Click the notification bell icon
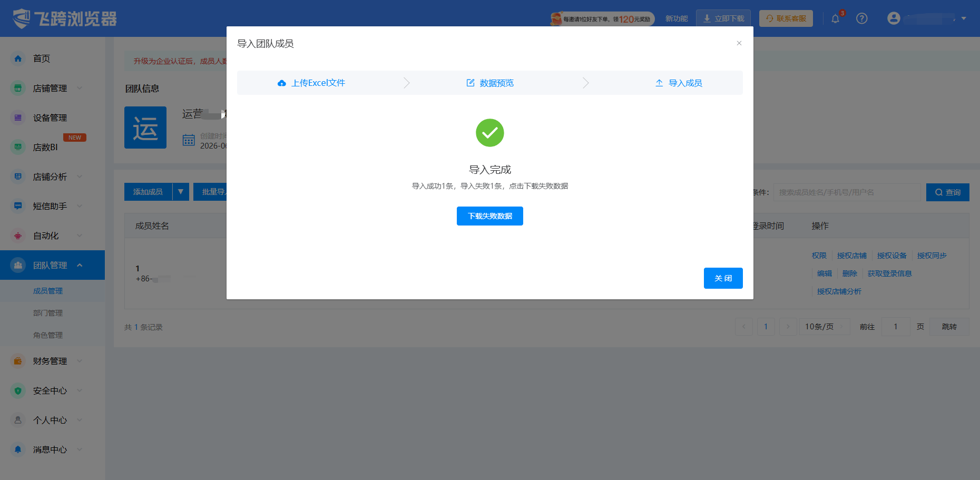 (x=835, y=19)
